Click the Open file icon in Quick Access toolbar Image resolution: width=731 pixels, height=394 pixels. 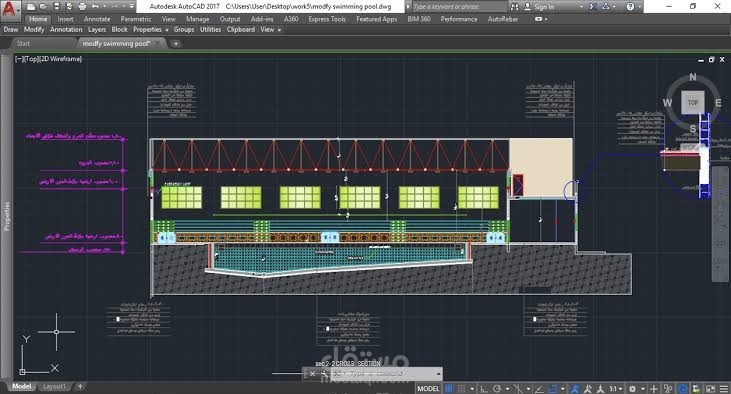43,7
